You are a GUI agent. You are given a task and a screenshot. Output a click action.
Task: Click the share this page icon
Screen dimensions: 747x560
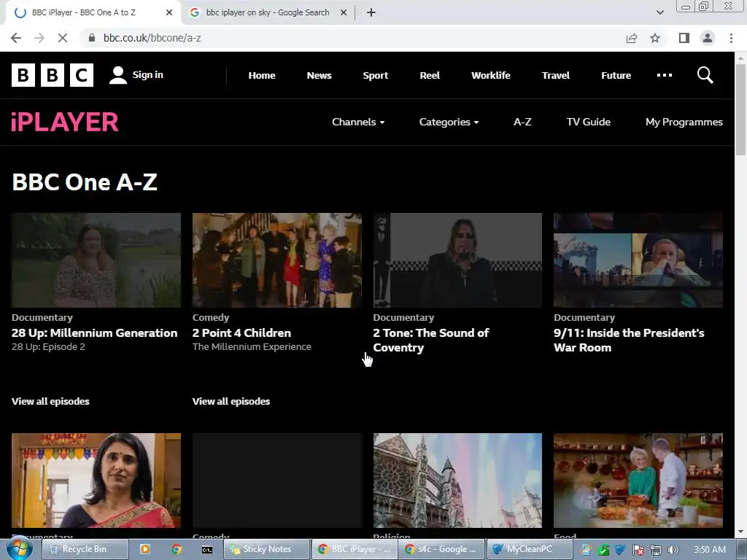coord(632,38)
